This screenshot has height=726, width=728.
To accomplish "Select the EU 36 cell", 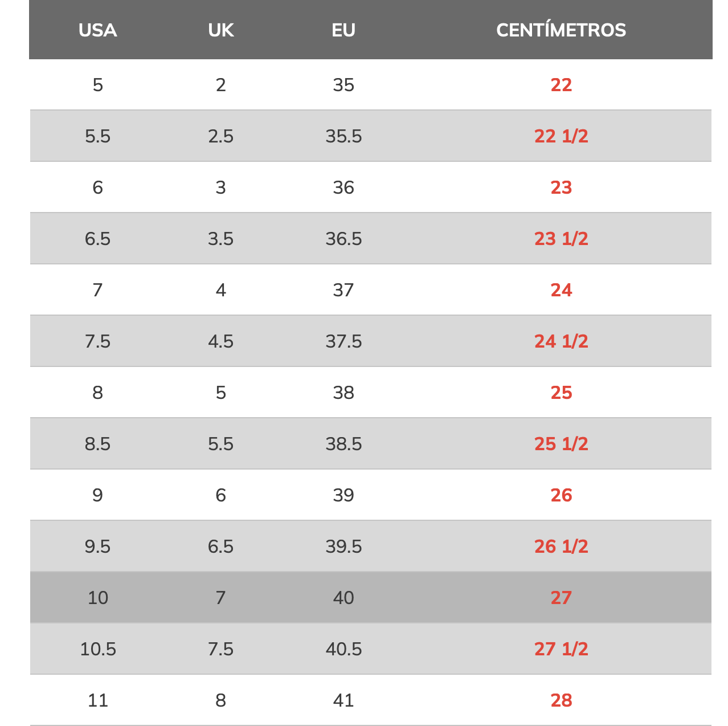I will [x=343, y=187].
